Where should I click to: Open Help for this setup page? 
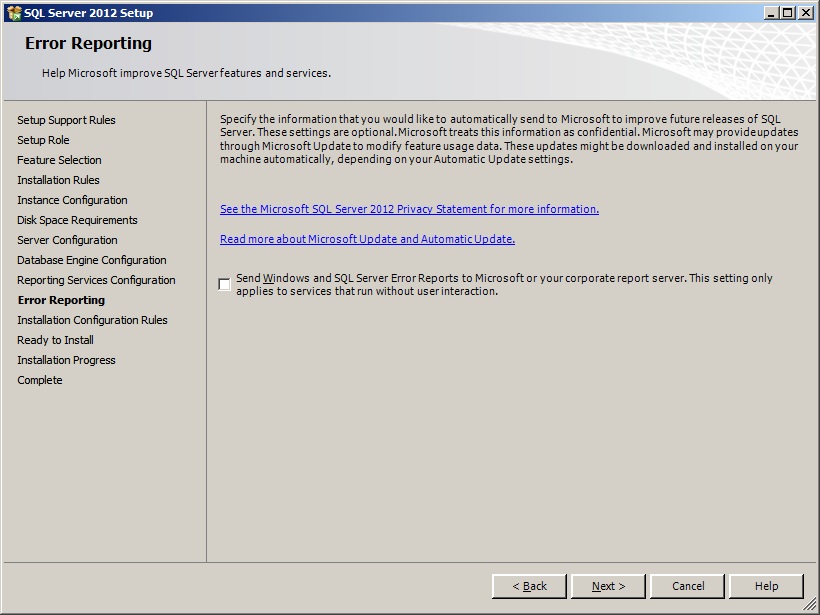(x=766, y=586)
